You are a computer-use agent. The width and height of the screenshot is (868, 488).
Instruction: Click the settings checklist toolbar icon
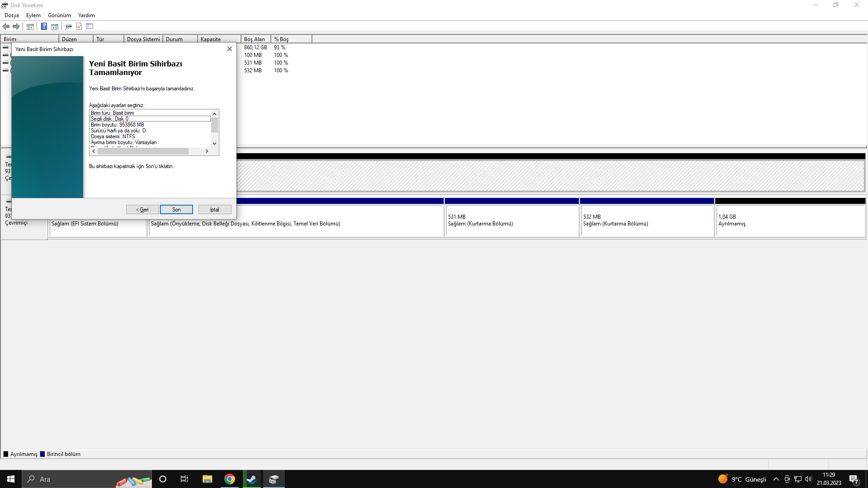(90, 26)
